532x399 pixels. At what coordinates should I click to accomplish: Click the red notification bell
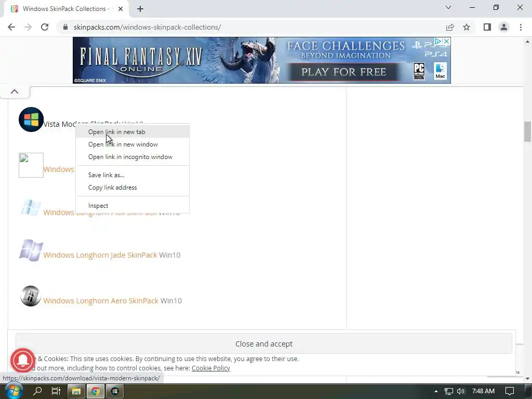[23, 361]
